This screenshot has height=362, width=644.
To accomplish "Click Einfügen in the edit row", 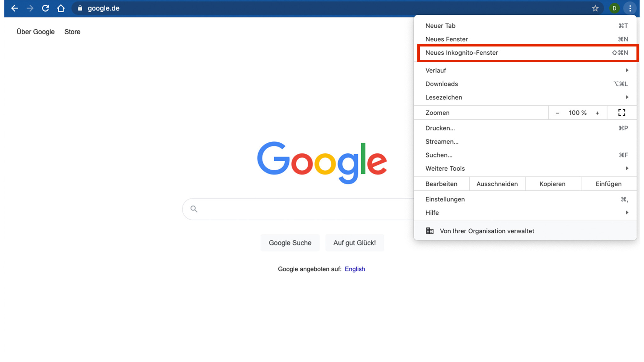I will point(608,184).
